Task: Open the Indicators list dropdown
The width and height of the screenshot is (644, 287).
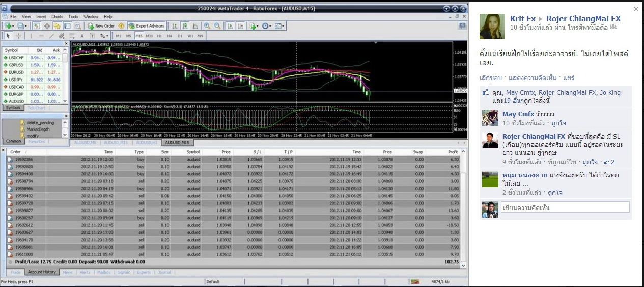Action: pyautogui.click(x=254, y=25)
